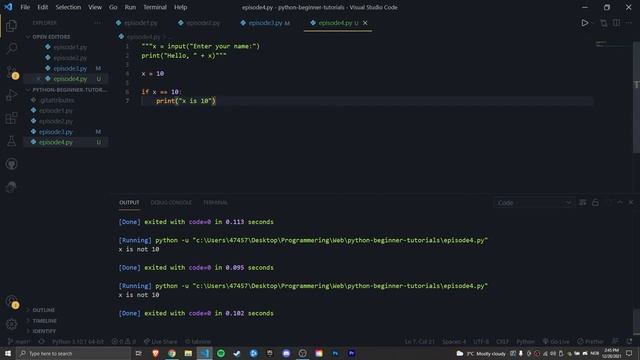Open Google Chrome from the taskbar

(x=172, y=353)
